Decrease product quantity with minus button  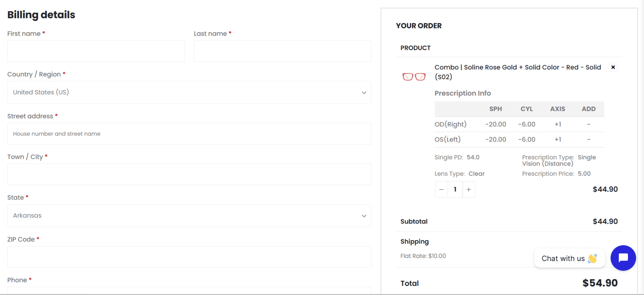click(x=441, y=189)
